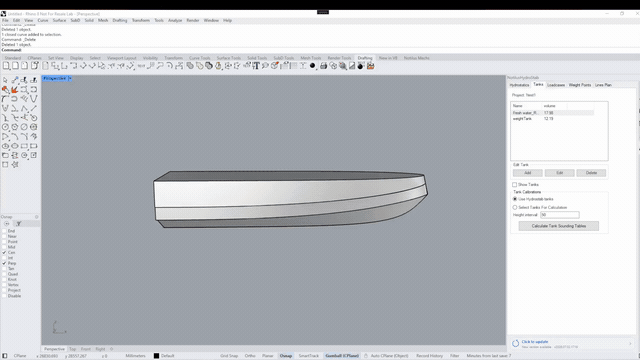Select the Rectangle tool in left toolbar
The image size is (640, 360).
pos(24,146)
